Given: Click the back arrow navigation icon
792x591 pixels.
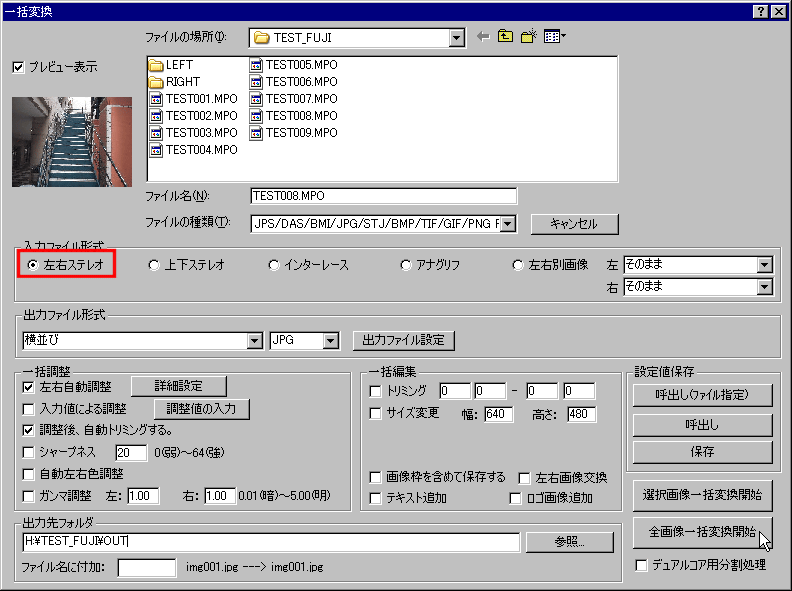Looking at the screenshot, I should (483, 36).
